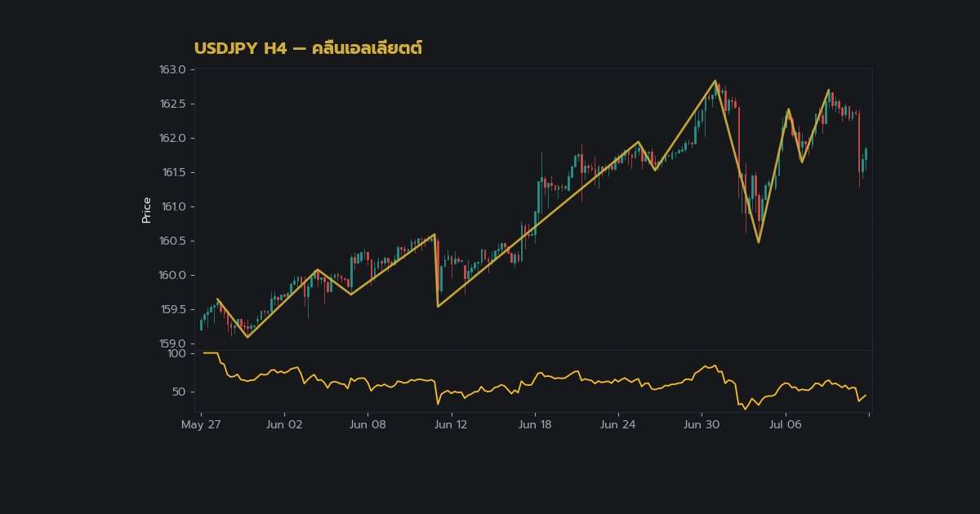The height and width of the screenshot is (514, 980).
Task: Click the Price axis title
Action: (x=147, y=210)
